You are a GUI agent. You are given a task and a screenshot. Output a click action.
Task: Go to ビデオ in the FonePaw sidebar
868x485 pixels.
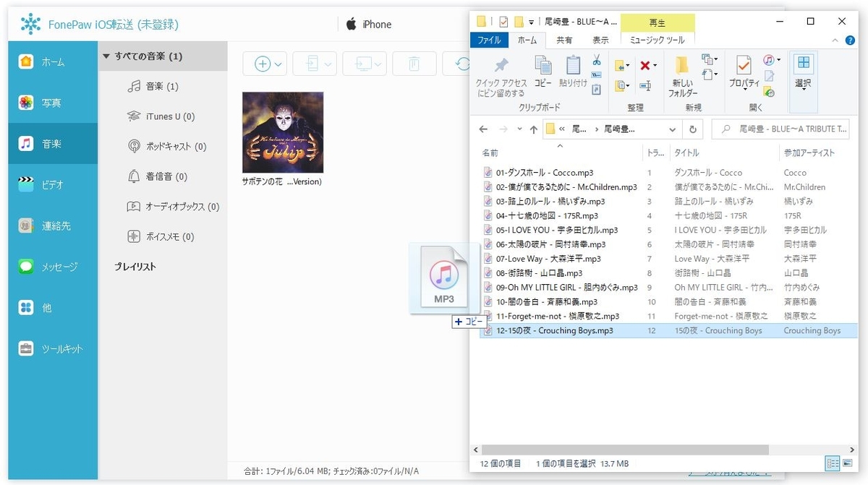point(53,185)
